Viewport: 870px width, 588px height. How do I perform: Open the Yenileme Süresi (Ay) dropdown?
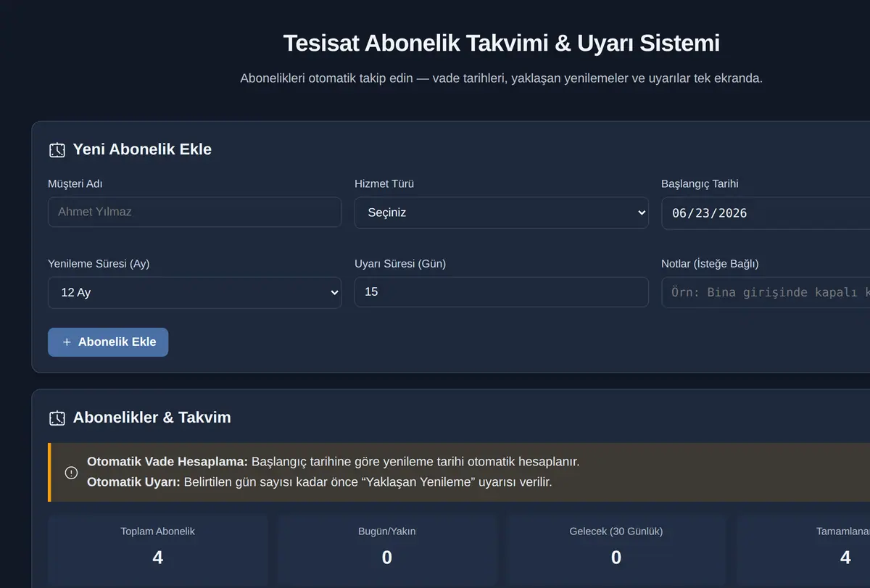[x=194, y=293]
